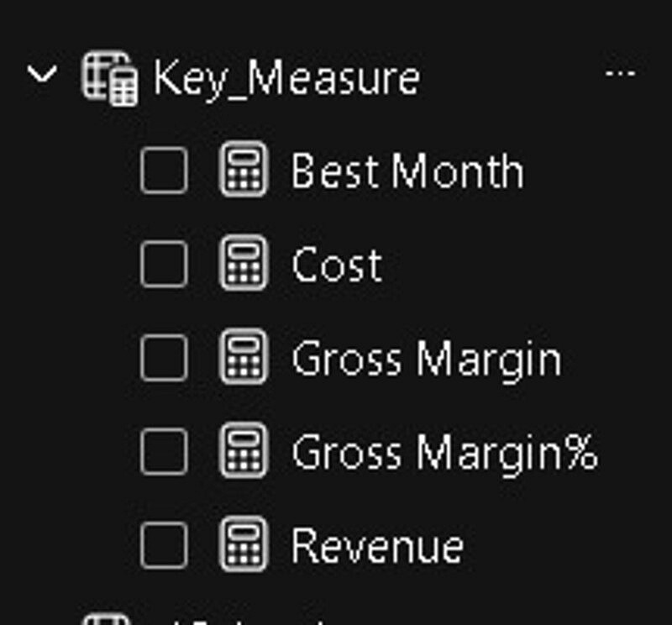
Task: Click the Revenue measure calculator icon
Action: (x=244, y=546)
